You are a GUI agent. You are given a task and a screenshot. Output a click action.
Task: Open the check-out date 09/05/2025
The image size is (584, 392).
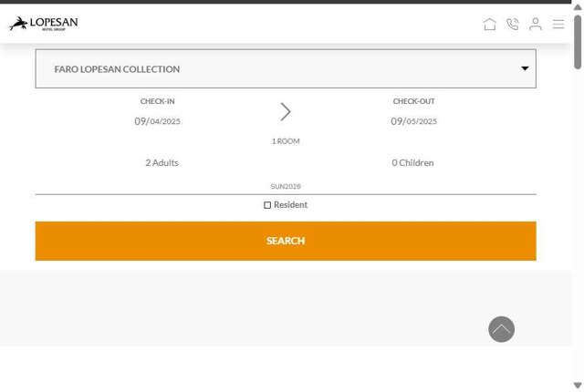tap(413, 121)
